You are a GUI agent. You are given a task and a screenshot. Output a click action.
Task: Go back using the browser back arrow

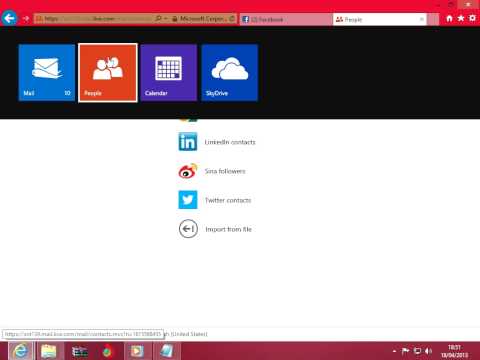pyautogui.click(x=9, y=18)
